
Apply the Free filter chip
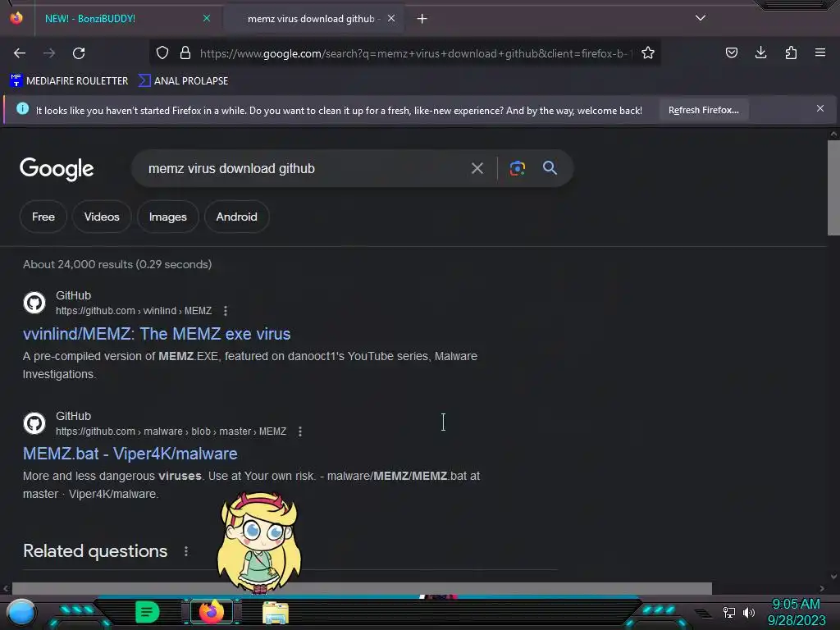(x=43, y=217)
